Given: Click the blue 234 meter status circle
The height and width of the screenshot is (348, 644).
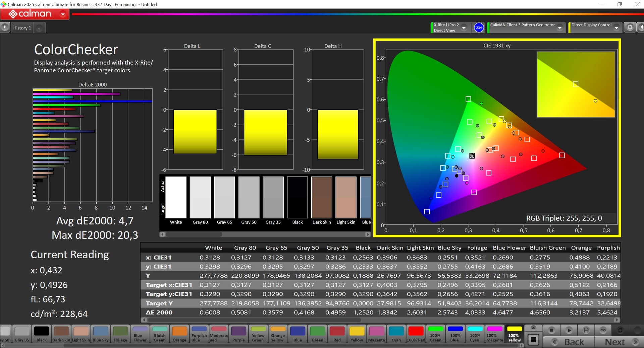Looking at the screenshot, I should point(479,27).
